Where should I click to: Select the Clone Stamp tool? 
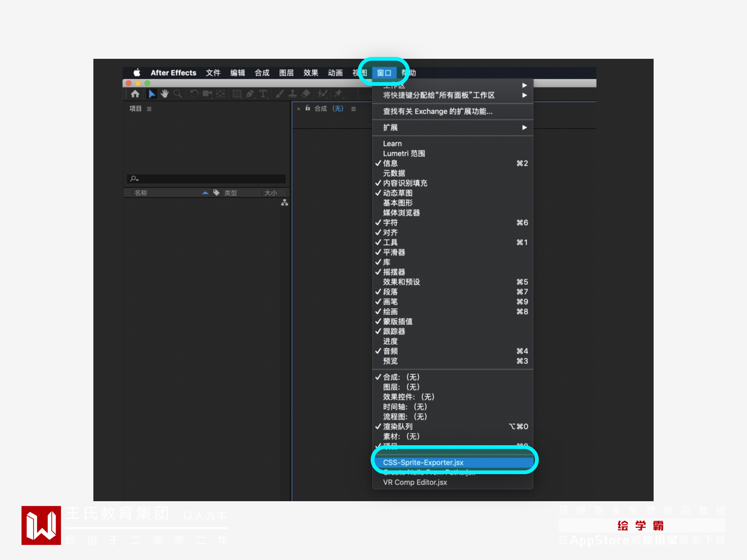tap(293, 94)
